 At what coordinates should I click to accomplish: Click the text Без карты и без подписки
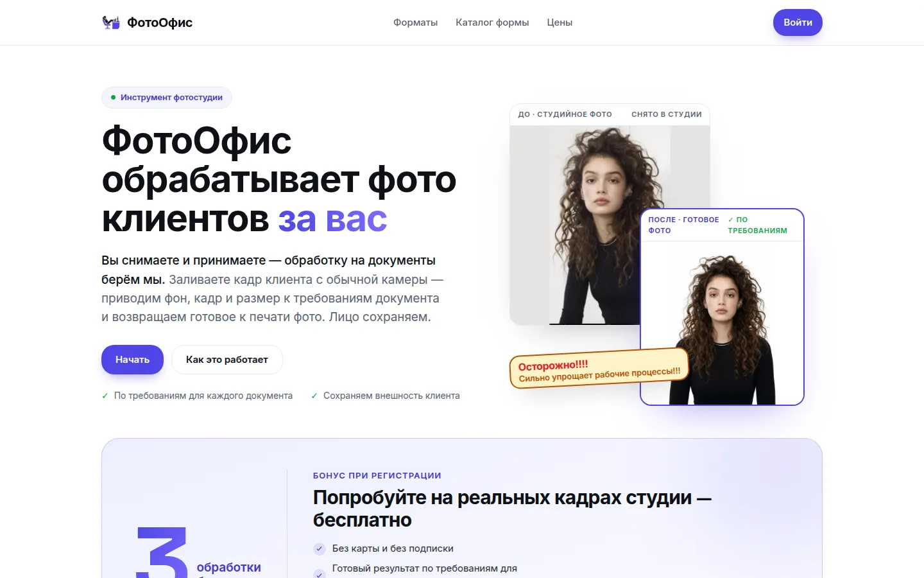tap(393, 548)
